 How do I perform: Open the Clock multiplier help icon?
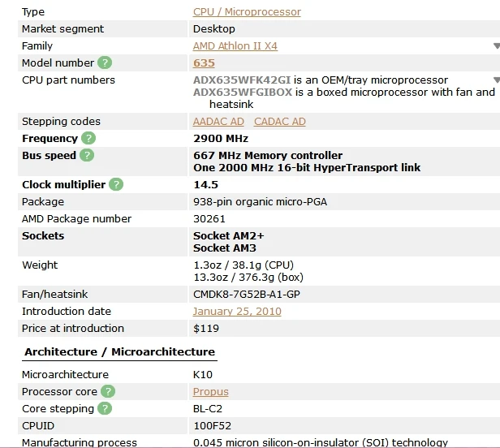tap(116, 184)
